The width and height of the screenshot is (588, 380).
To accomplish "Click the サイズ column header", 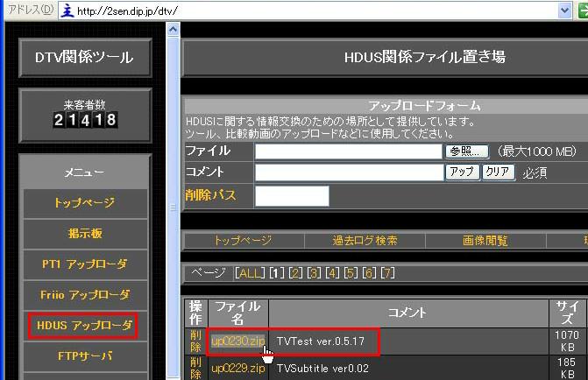I will 567,313.
